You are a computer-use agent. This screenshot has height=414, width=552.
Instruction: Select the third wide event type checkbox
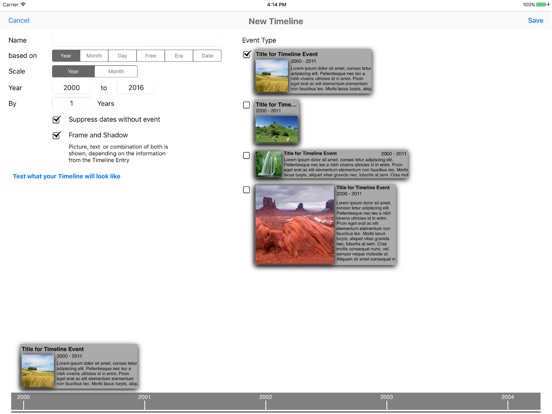(246, 155)
